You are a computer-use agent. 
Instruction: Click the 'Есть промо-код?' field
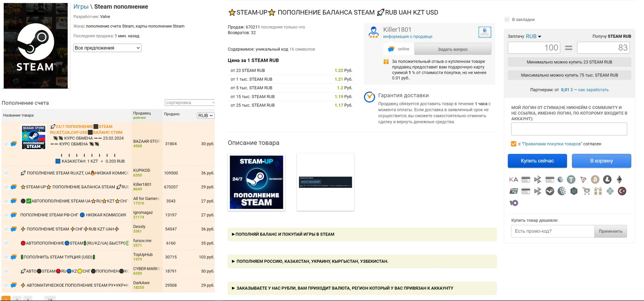pyautogui.click(x=552, y=231)
